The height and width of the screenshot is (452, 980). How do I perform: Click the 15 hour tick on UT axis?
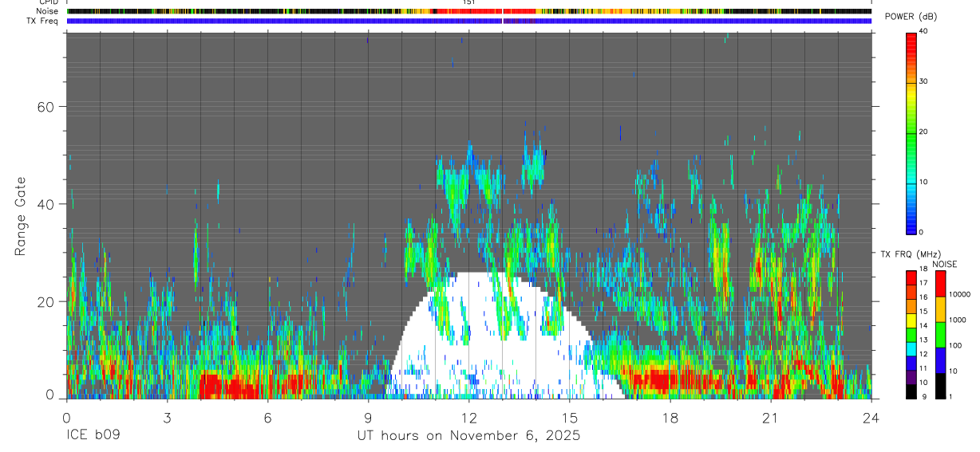[x=570, y=418]
